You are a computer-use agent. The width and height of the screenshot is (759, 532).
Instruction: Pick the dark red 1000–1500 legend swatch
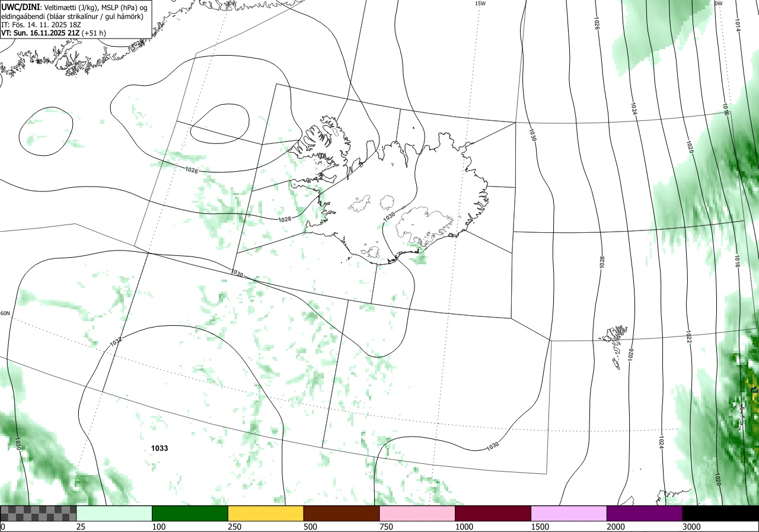point(493,513)
